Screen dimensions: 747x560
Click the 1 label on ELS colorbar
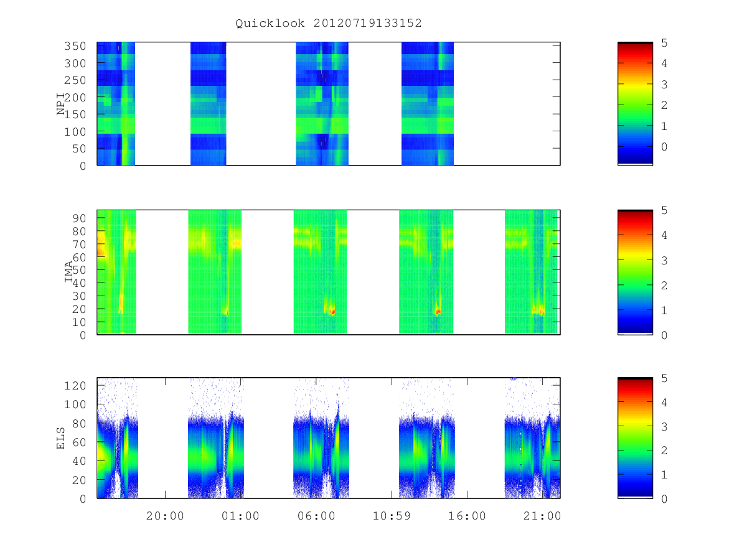coord(664,475)
